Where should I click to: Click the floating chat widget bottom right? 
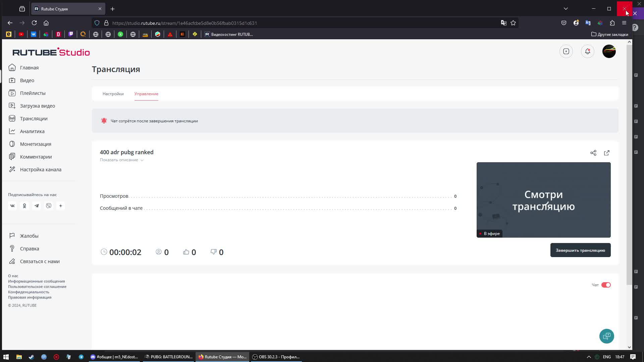point(607,336)
